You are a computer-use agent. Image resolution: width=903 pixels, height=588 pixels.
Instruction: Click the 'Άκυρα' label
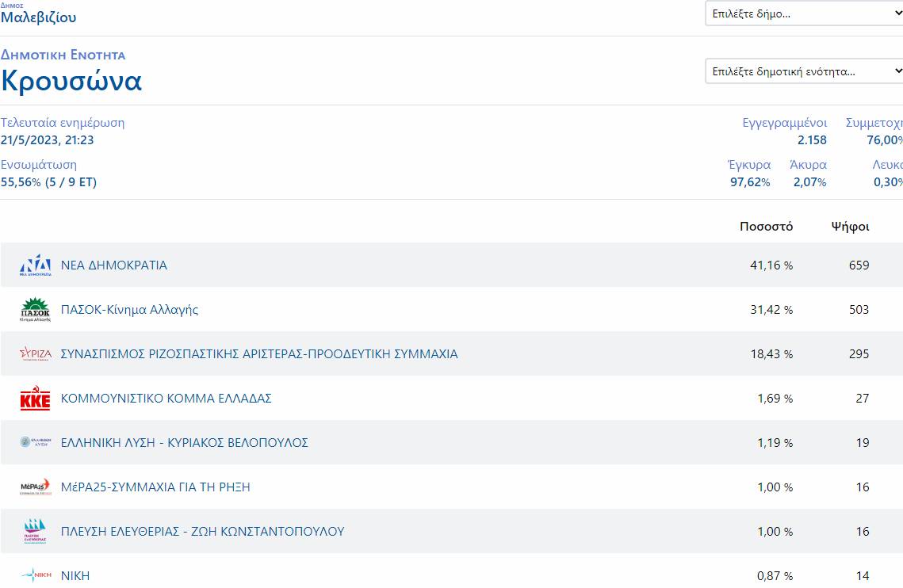click(808, 165)
